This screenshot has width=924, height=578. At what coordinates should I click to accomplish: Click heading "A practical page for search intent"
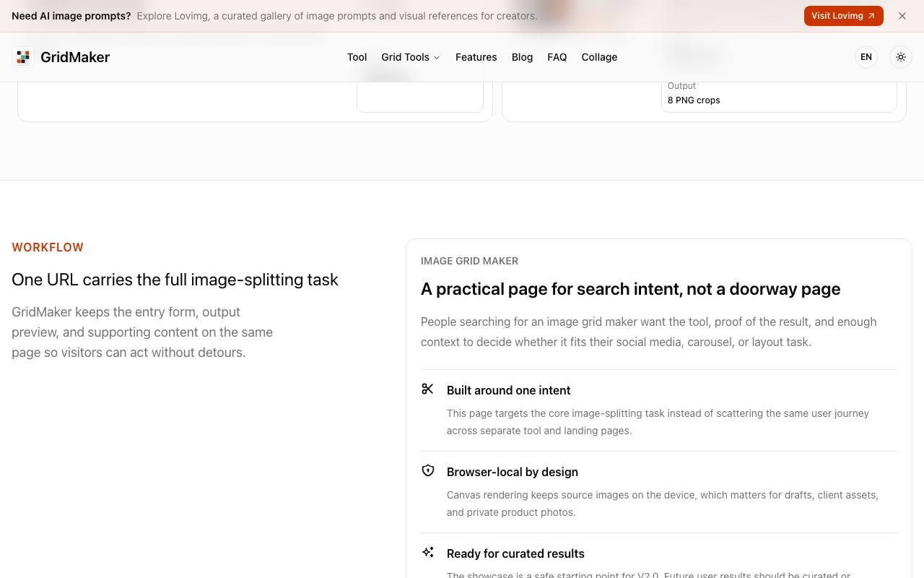[631, 289]
